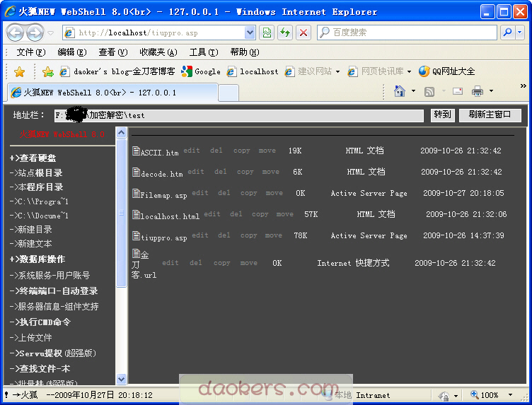Open the 站点根目录 sidebar link
This screenshot has width=532, height=405.
(36, 173)
